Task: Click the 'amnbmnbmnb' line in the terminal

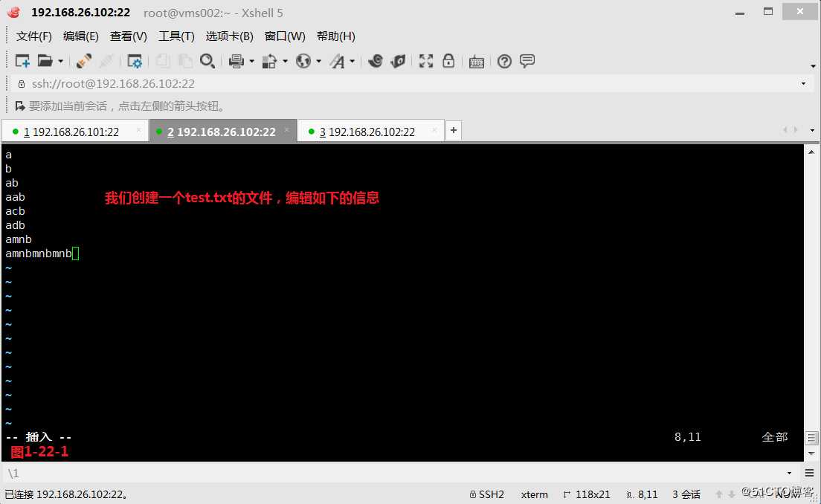Action: click(38, 253)
